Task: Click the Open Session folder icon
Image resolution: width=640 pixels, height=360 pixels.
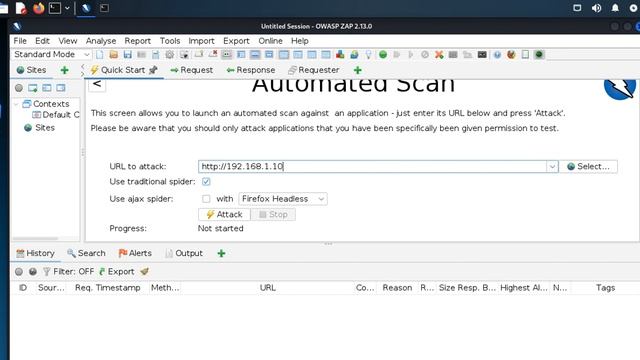Action: click(x=113, y=54)
